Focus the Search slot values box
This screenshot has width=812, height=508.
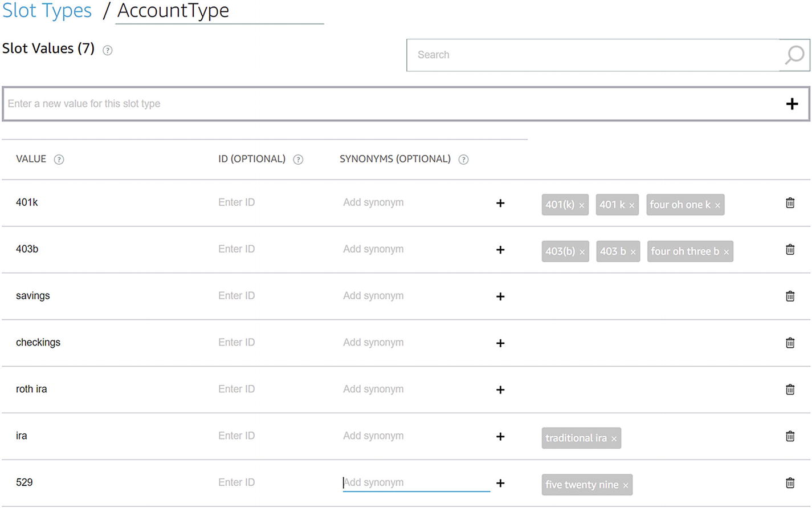coord(593,55)
